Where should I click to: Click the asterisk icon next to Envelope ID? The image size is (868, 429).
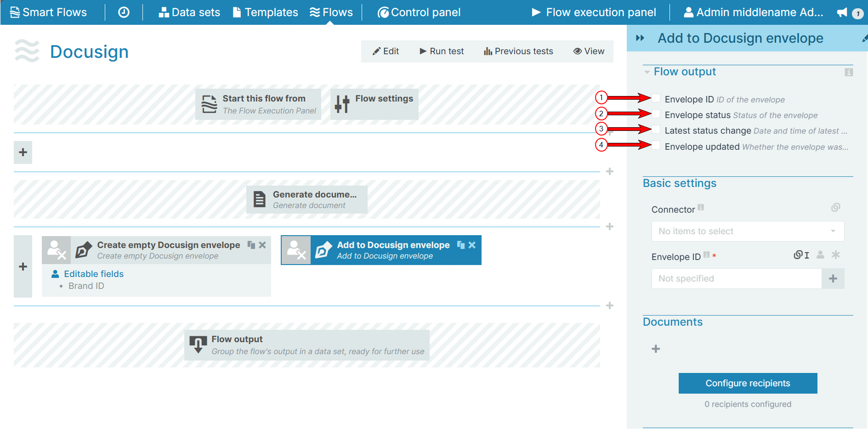coord(835,255)
